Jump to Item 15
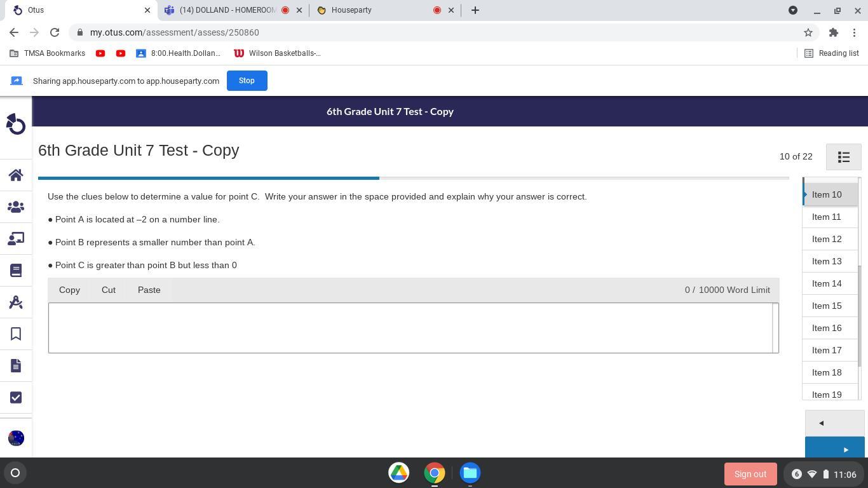Screen dimensions: 868x488 [831, 306]
